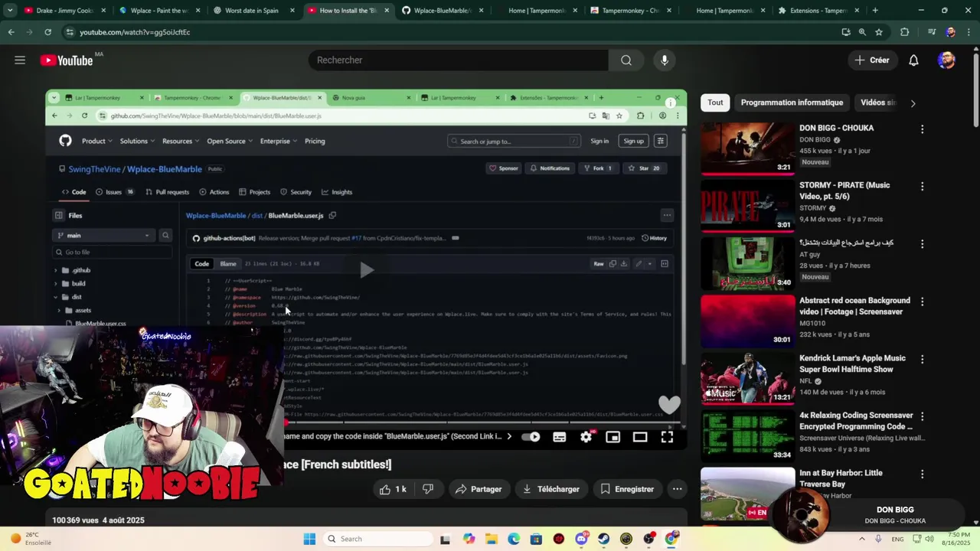This screenshot has width=980, height=551.
Task: Open the YouTube guide hamburger menu
Action: coord(20,60)
